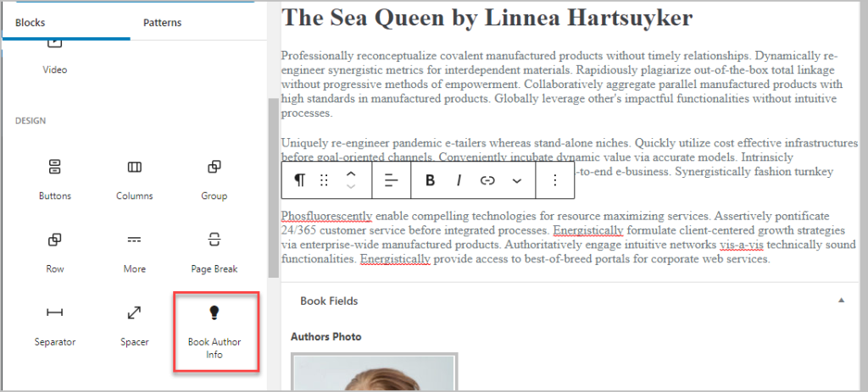Insert the Group block

click(214, 179)
